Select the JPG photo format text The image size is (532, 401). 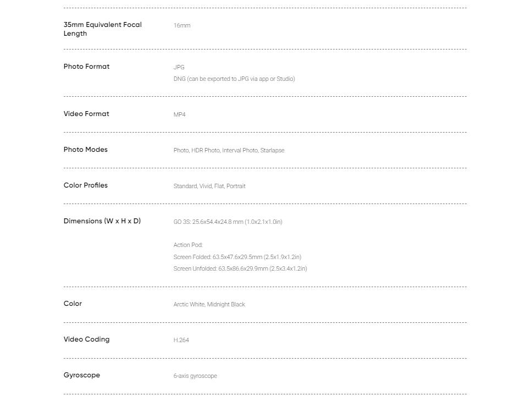click(179, 67)
